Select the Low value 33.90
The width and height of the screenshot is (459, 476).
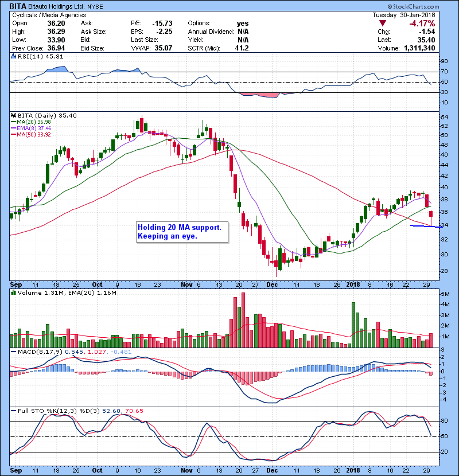point(56,40)
